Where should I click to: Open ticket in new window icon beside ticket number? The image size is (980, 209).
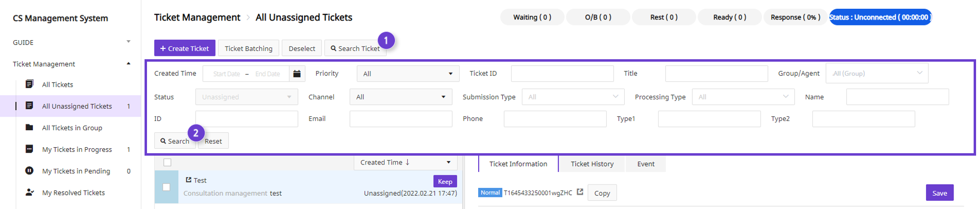click(580, 192)
